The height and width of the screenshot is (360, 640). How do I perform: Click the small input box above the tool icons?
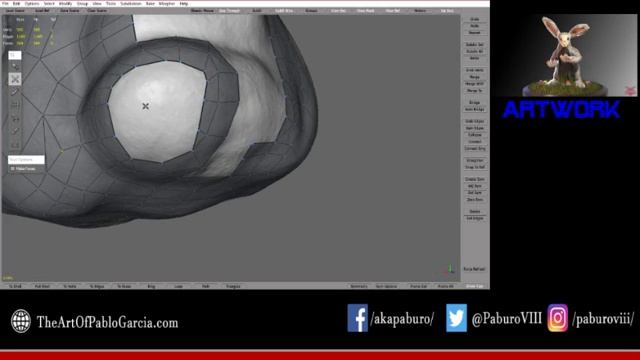pos(15,55)
